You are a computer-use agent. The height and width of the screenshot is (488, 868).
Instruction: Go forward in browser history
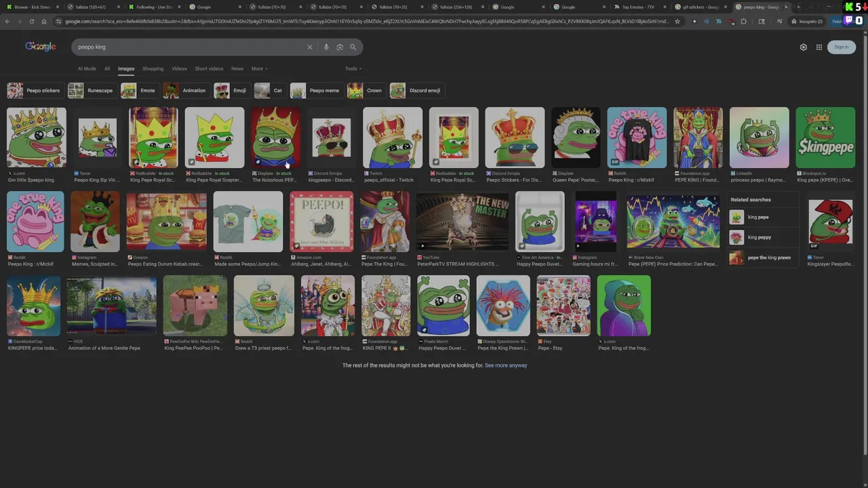click(x=20, y=21)
